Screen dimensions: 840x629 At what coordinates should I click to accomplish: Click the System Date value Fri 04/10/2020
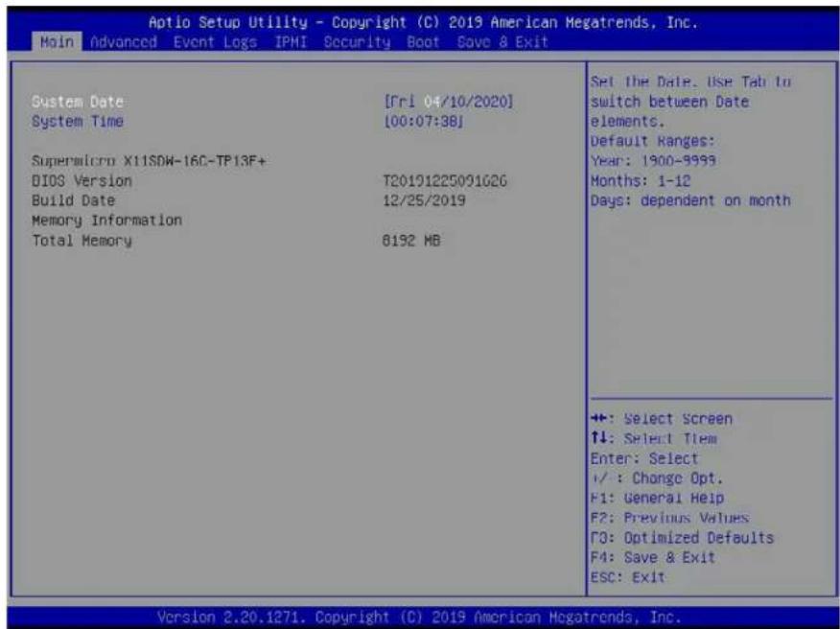449,102
